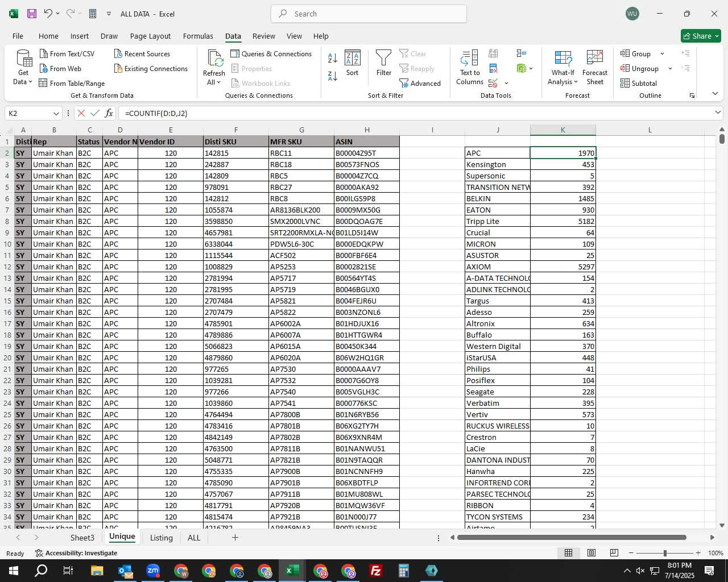This screenshot has height=582, width=728.
Task: Click Accessibility: Investigate in status bar
Action: [76, 553]
